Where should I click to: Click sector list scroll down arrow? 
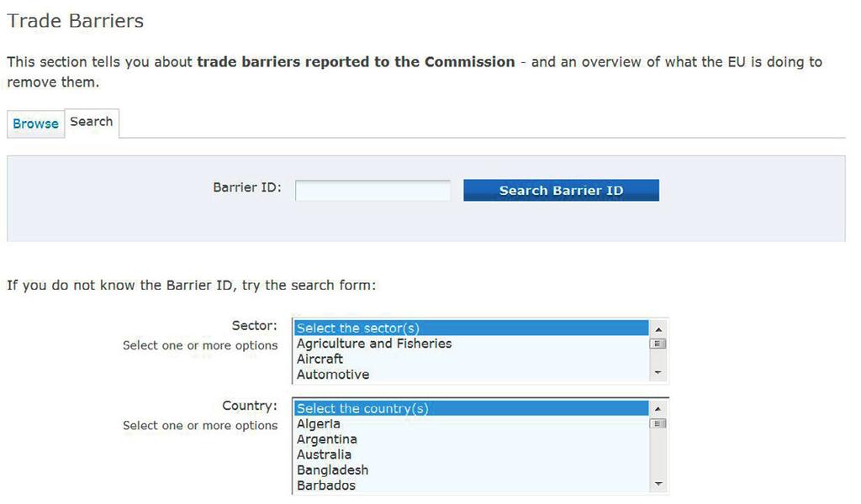(658, 373)
